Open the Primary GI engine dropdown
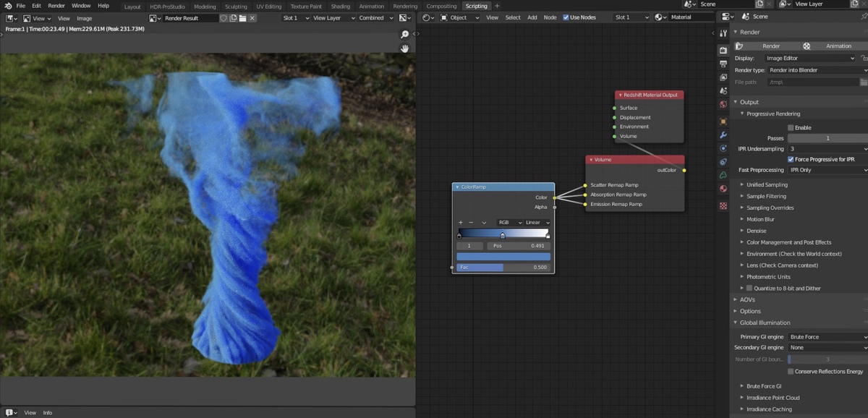 pyautogui.click(x=827, y=337)
